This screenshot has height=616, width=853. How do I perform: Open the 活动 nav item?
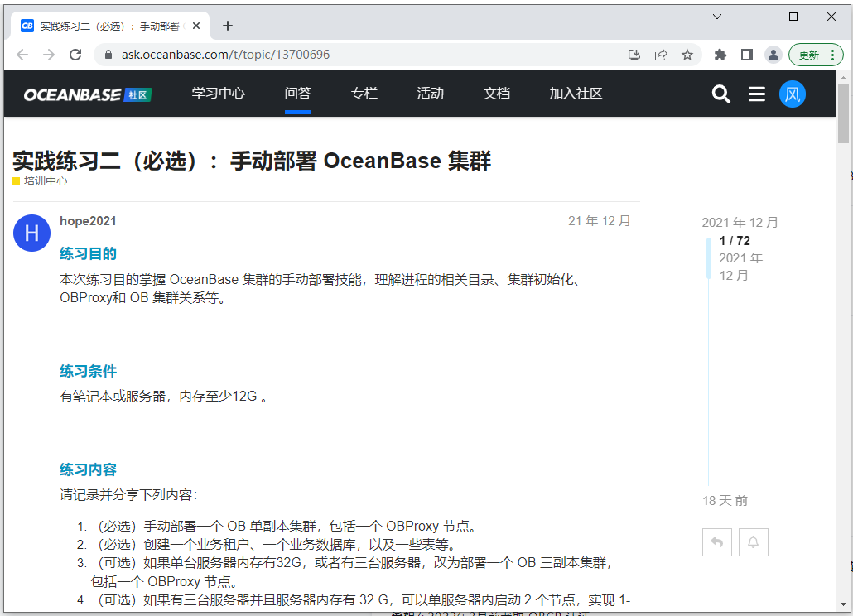click(431, 94)
